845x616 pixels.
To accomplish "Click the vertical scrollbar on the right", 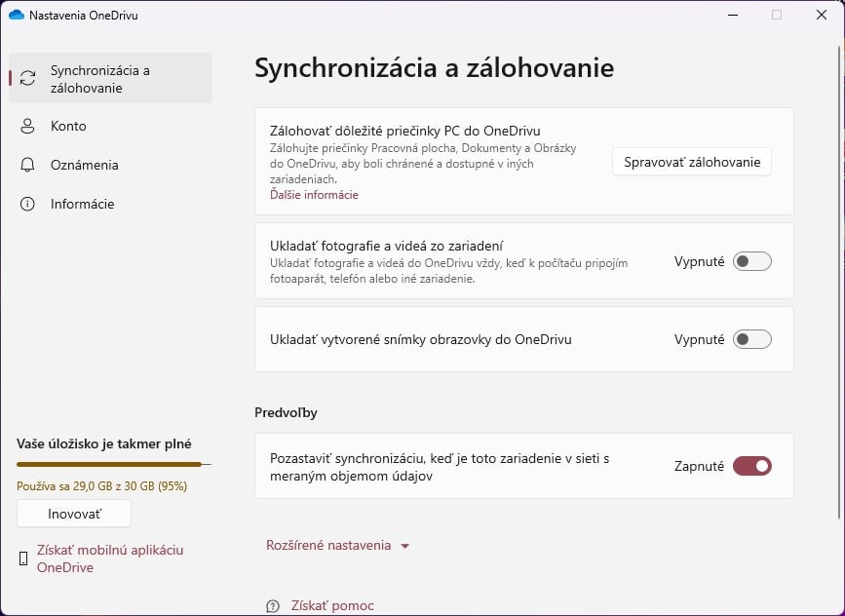I will pyautogui.click(x=839, y=283).
